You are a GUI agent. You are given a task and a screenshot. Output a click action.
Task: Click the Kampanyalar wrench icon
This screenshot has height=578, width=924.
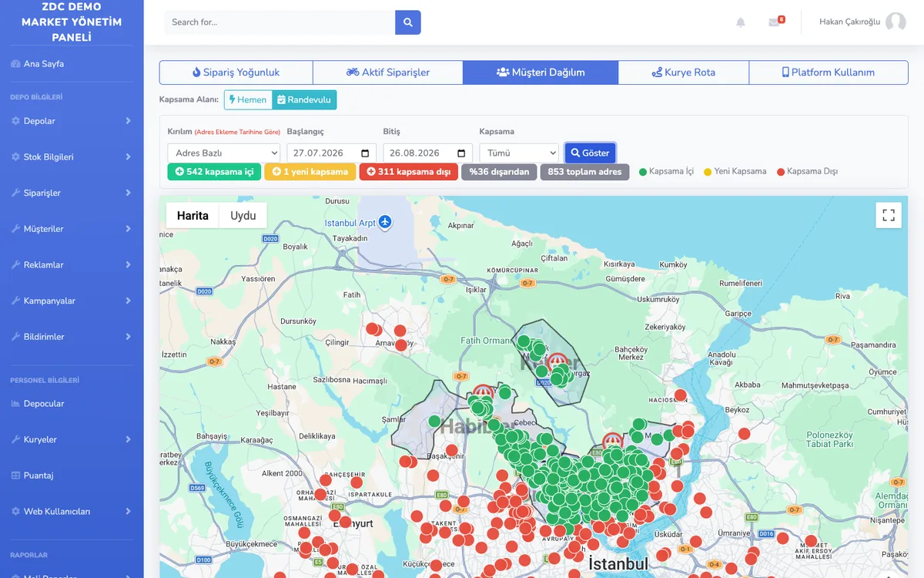15,301
